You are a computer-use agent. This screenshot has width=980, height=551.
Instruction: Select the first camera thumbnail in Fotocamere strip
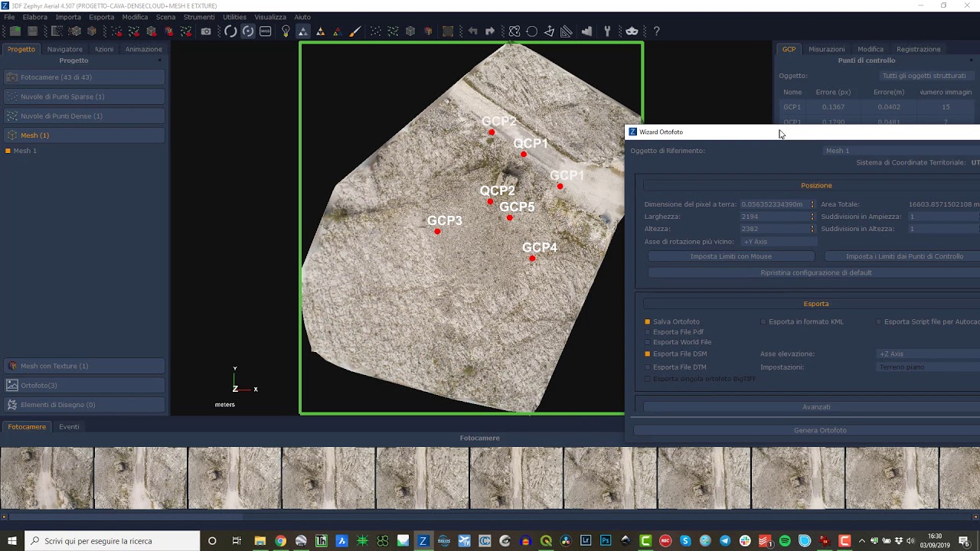pos(47,478)
